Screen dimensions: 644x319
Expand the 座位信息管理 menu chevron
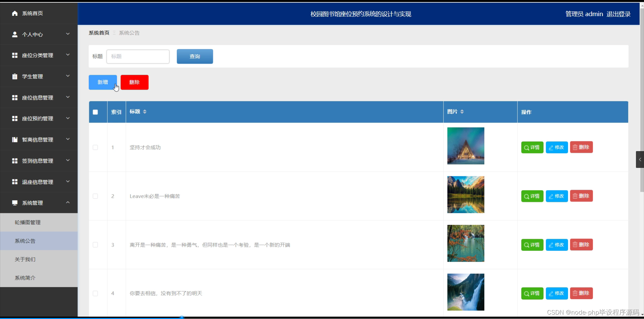point(68,97)
